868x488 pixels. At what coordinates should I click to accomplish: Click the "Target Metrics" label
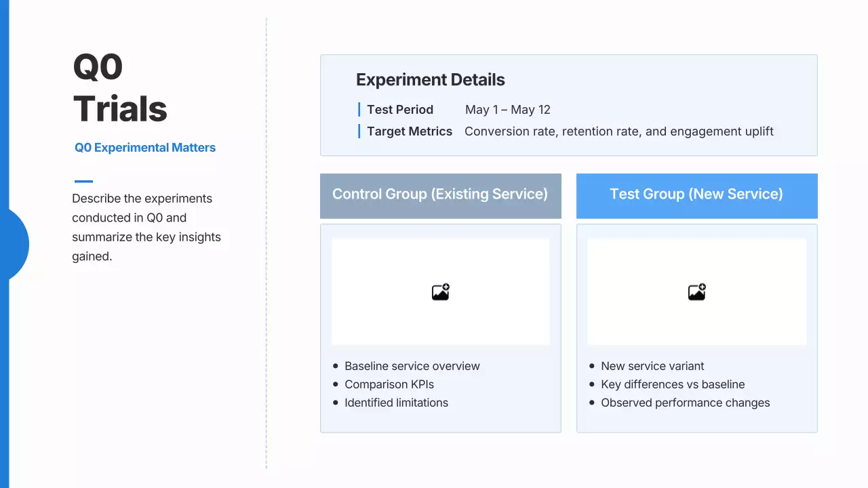tap(410, 131)
